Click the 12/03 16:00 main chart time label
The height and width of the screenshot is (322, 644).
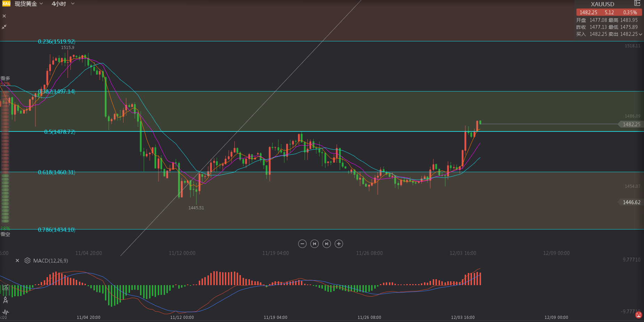[463, 253]
